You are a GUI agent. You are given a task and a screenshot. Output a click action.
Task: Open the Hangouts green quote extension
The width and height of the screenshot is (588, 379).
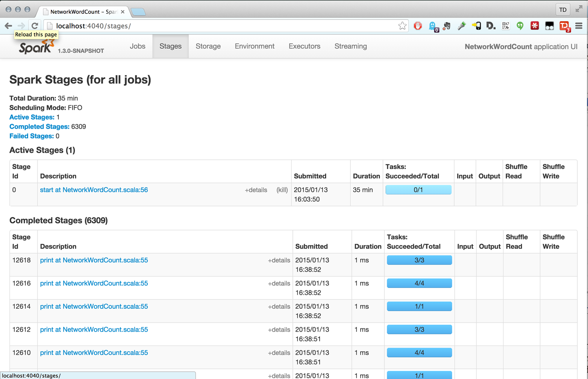point(520,26)
